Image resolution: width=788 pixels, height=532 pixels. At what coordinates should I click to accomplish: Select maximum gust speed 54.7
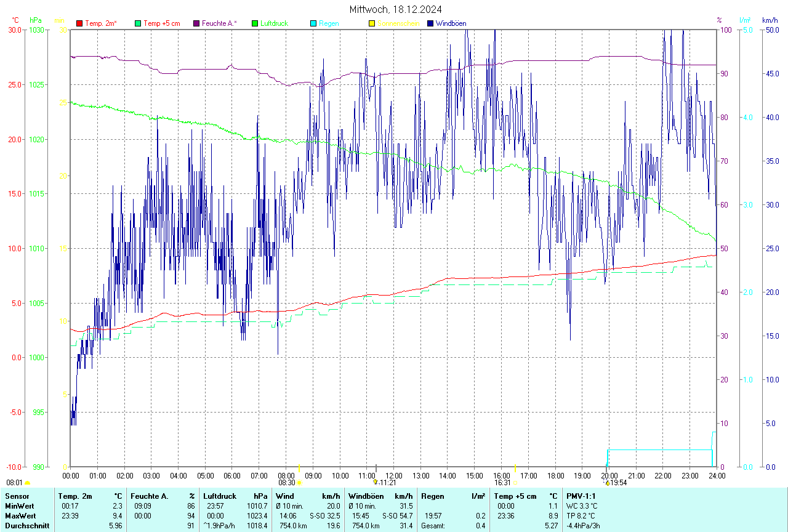pos(406,515)
